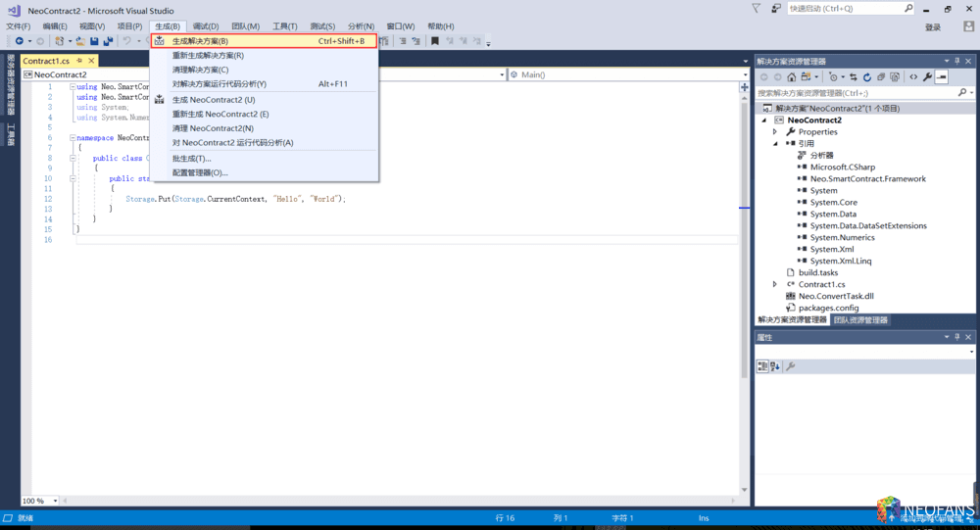Open the 100 % zoom level dropdown
This screenshot has width=980, height=530.
tap(55, 501)
